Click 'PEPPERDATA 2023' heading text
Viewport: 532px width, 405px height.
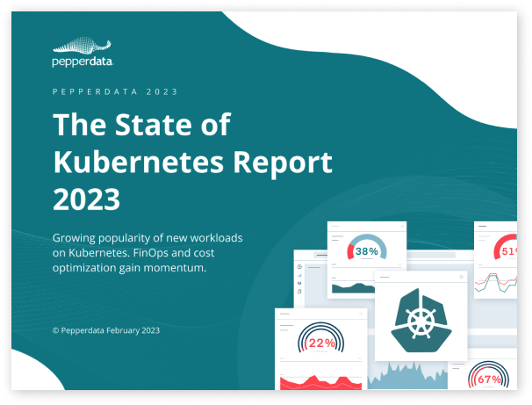click(115, 91)
